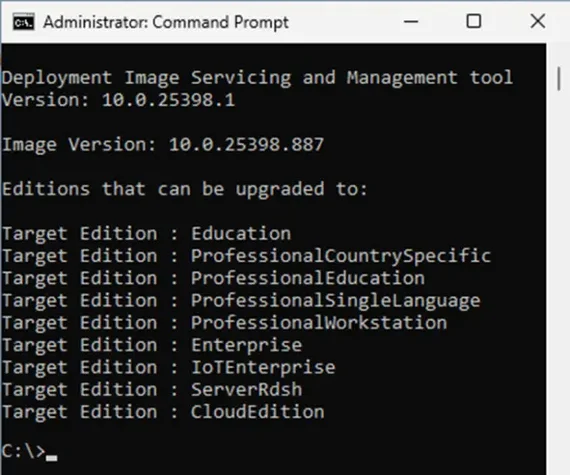Minimize the Command Prompt window
The image size is (570, 475).
pos(411,21)
